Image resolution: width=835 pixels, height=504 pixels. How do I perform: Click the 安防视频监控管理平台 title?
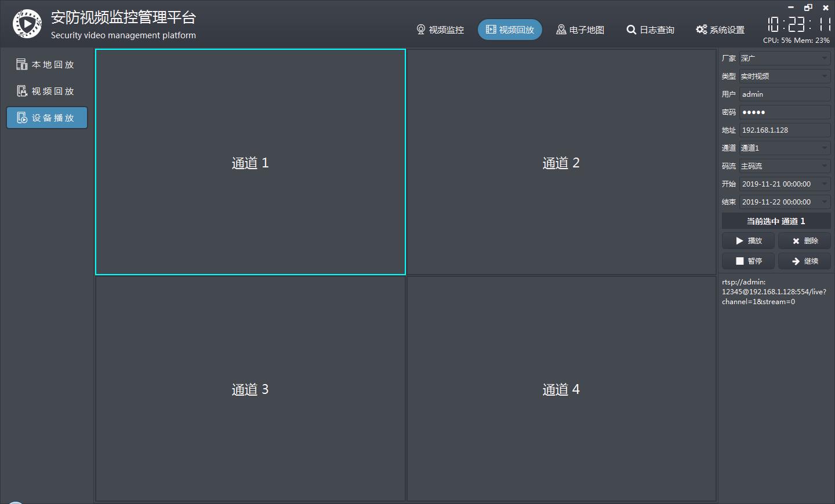point(124,17)
